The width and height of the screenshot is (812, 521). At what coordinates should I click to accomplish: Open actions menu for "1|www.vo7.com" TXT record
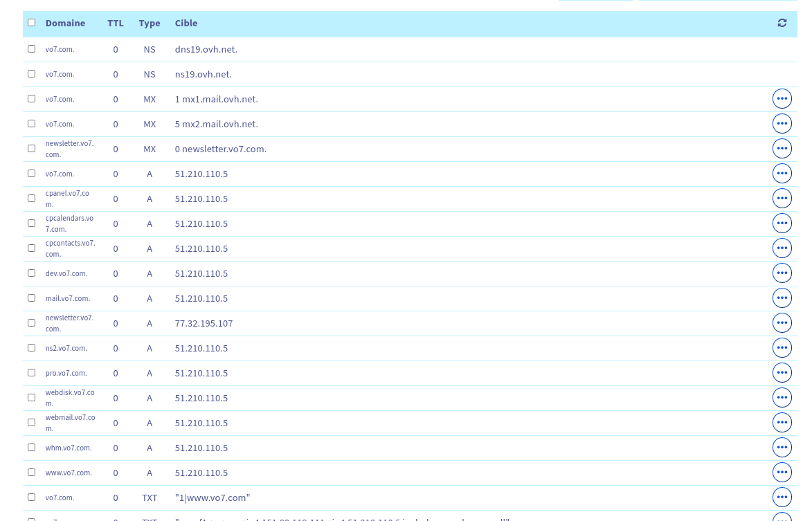(782, 497)
